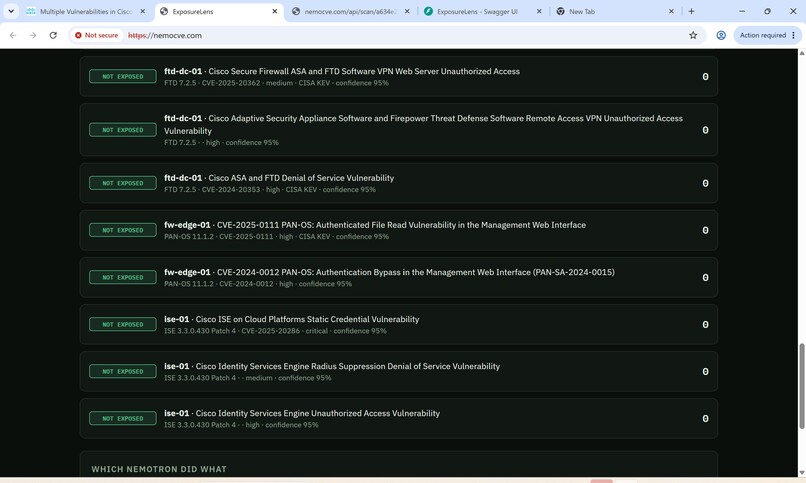This screenshot has width=806, height=483.
Task: Open the Chrome three-dot menu
Action: pyautogui.click(x=794, y=35)
